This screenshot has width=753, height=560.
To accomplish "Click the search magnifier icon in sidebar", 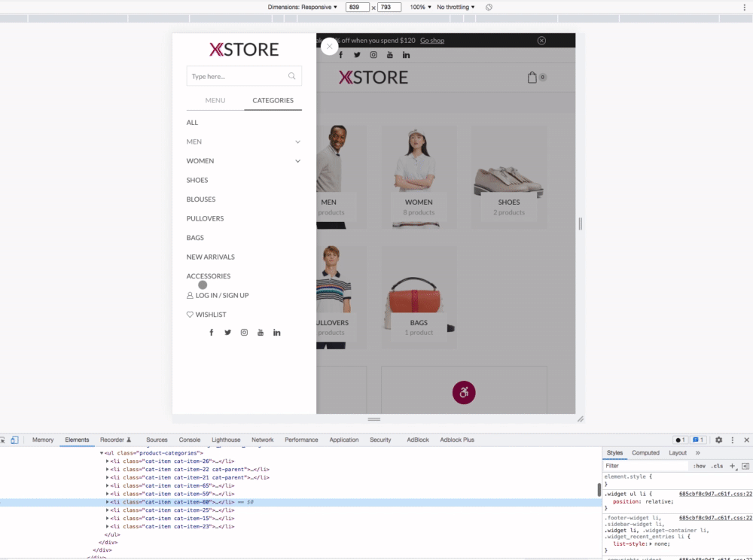I will pyautogui.click(x=291, y=76).
